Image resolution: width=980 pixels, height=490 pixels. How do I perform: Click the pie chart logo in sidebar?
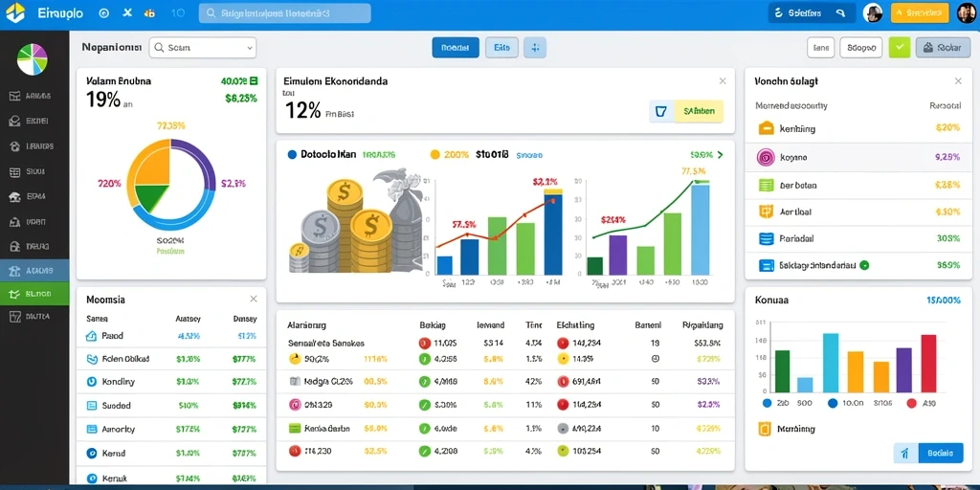pyautogui.click(x=32, y=59)
